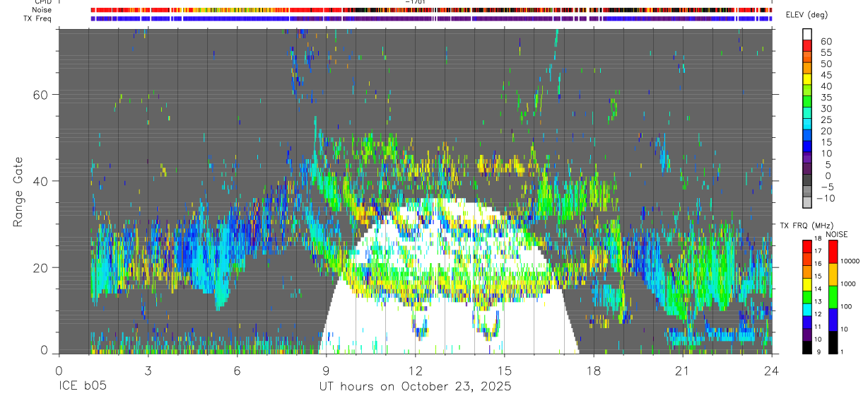Viewport: 868px width, 401px height.
Task: Select the ELEV legend value 45
Action: click(x=826, y=75)
